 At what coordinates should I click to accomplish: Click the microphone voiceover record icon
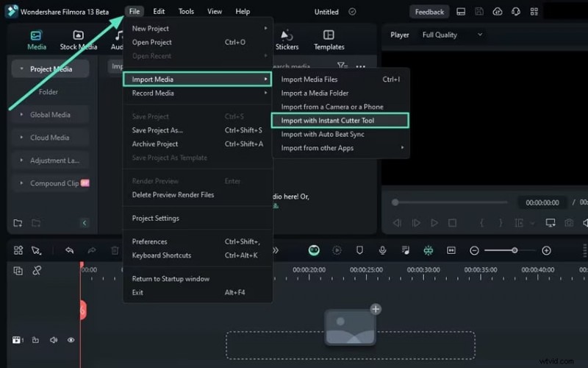pyautogui.click(x=382, y=250)
